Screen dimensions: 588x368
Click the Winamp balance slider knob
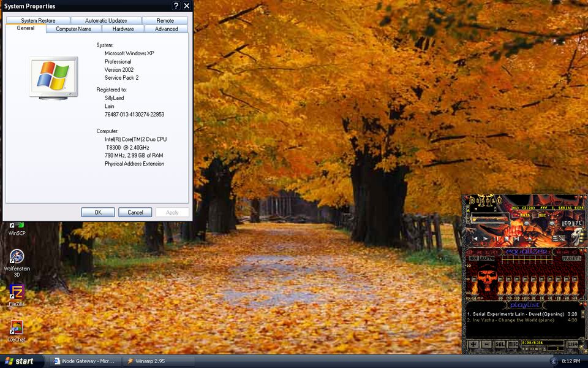point(551,223)
